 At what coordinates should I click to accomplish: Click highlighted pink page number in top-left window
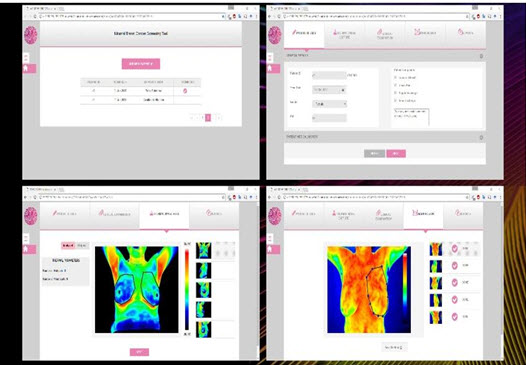pos(208,117)
